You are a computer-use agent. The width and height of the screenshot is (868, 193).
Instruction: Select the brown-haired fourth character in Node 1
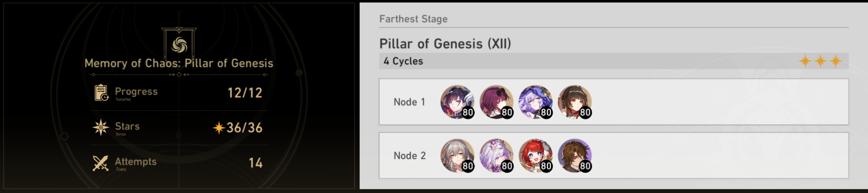click(574, 102)
